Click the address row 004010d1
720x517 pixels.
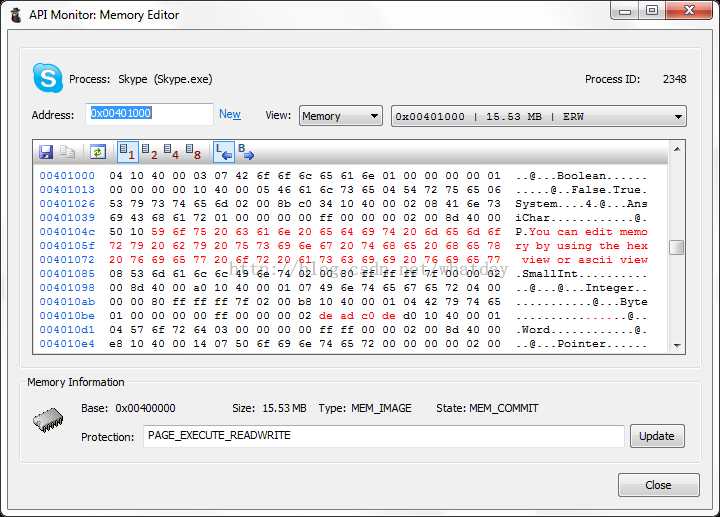pos(67,330)
